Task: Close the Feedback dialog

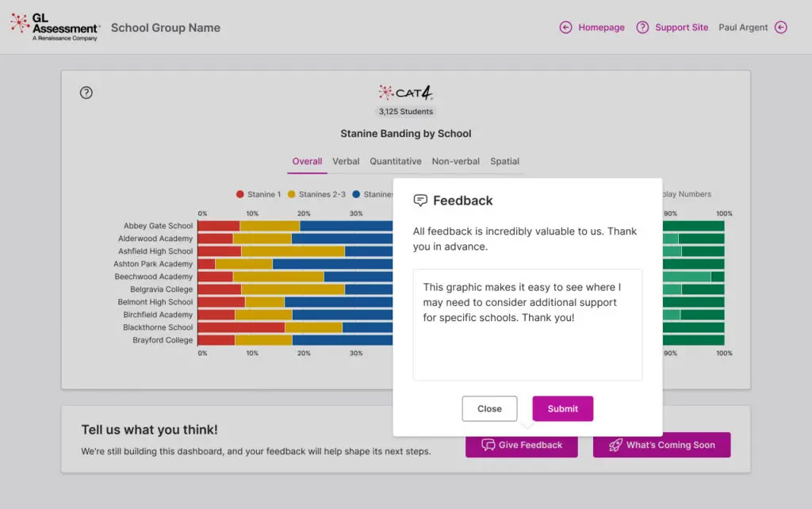Action: (x=489, y=408)
